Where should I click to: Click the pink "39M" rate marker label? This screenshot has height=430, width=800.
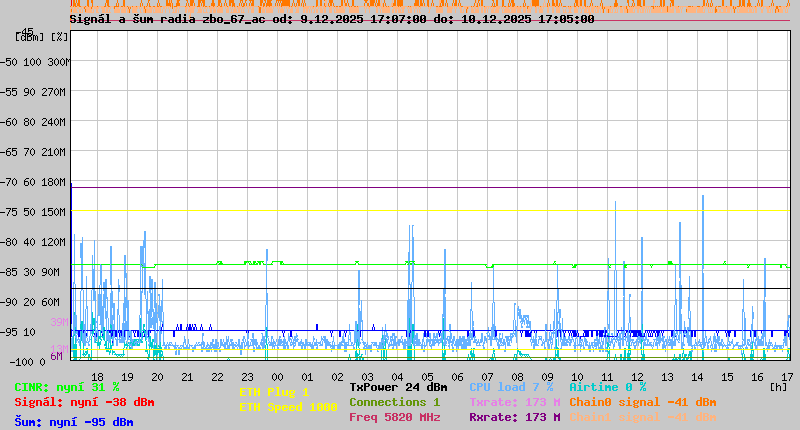click(x=59, y=322)
